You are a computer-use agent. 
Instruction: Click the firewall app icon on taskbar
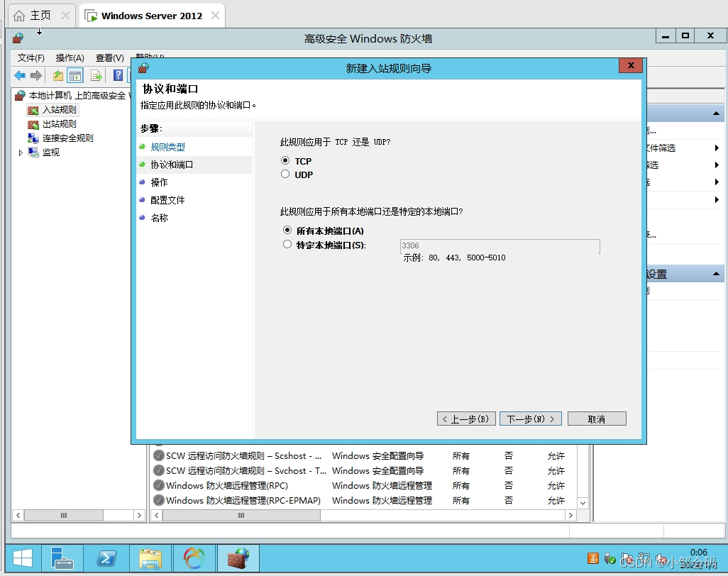238,558
